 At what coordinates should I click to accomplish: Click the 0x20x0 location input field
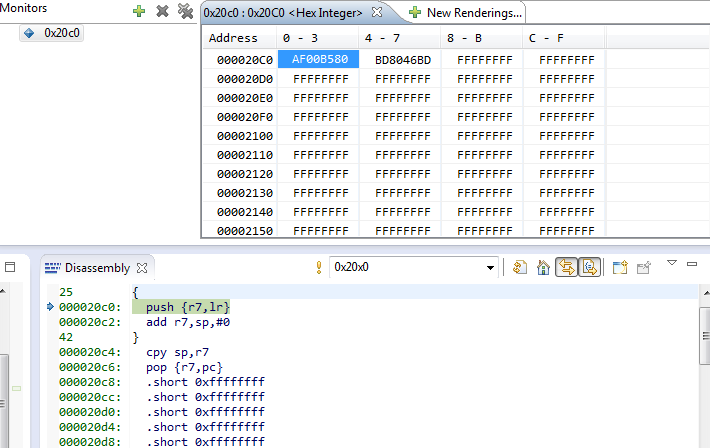click(x=407, y=267)
